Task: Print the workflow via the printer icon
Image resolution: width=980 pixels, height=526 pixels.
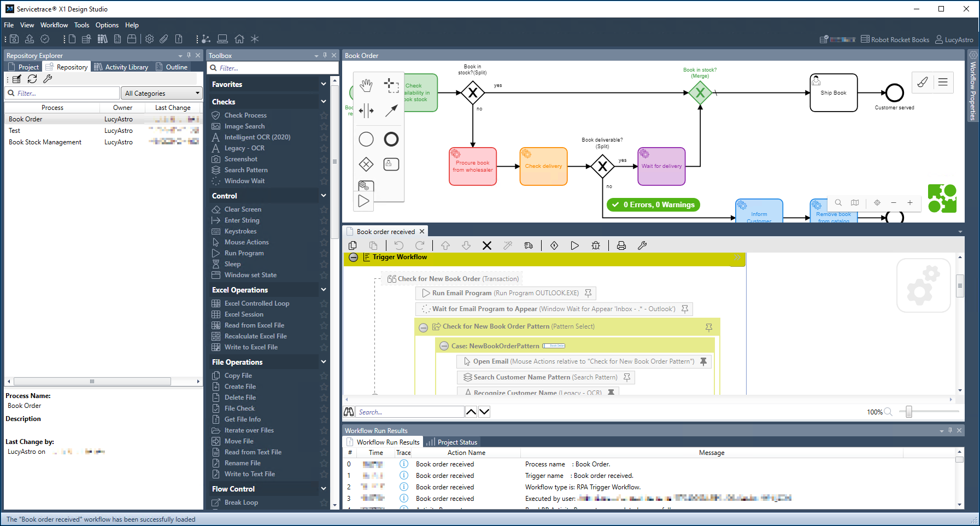Action: coord(621,246)
